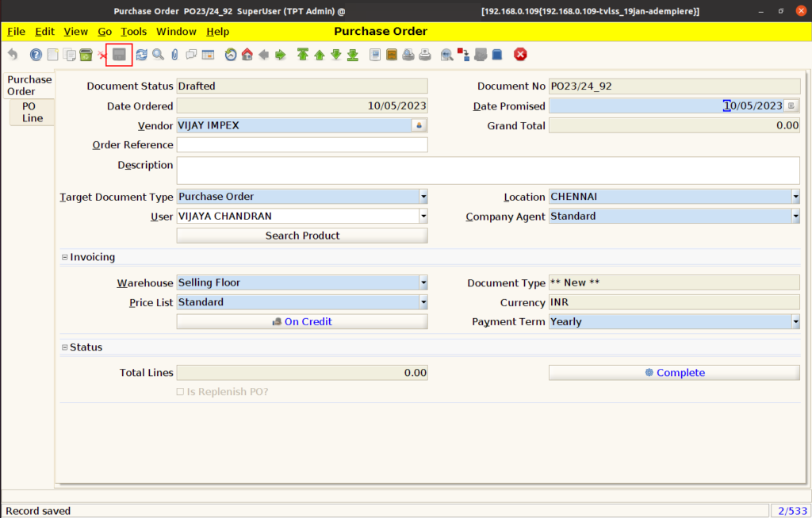Click the Undo changes toolbar icon
The height and width of the screenshot is (518, 812).
pos(13,55)
